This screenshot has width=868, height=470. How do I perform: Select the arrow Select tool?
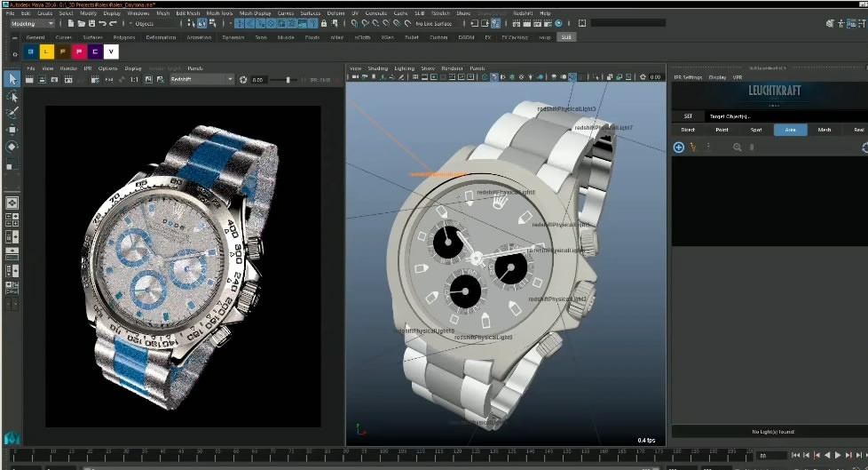pos(12,79)
